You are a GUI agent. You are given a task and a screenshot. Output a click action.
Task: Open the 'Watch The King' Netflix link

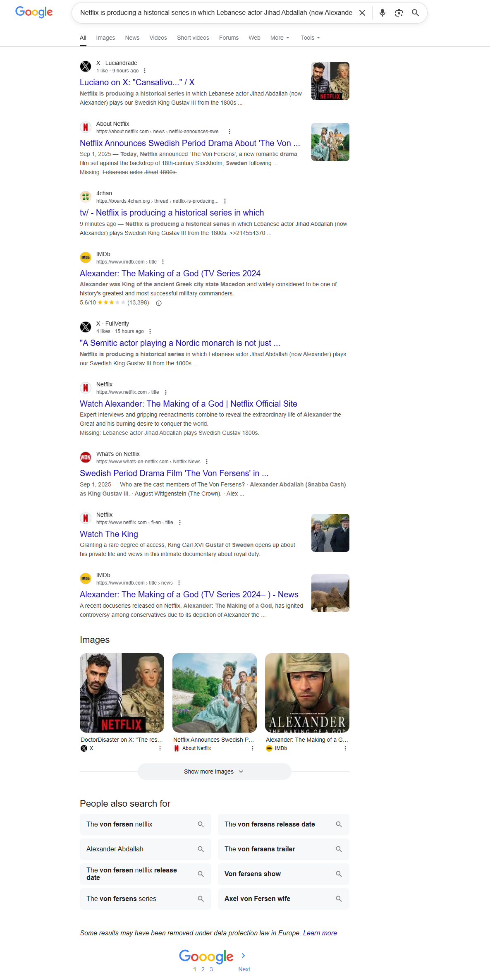point(109,534)
